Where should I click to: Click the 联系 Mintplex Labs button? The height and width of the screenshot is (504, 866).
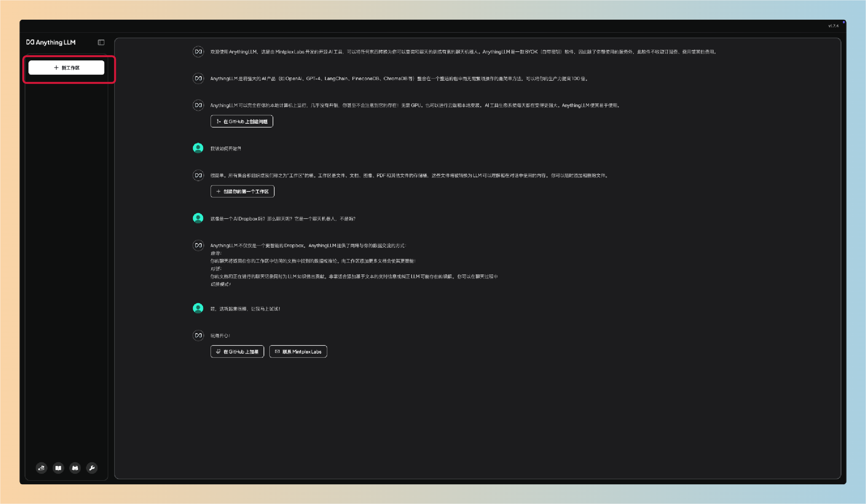(x=298, y=352)
